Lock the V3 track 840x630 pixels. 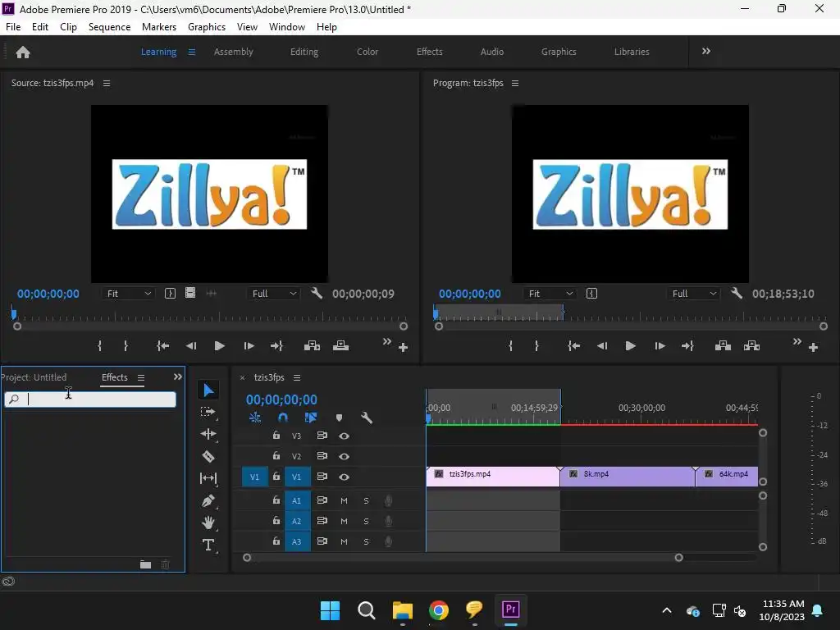tap(276, 435)
